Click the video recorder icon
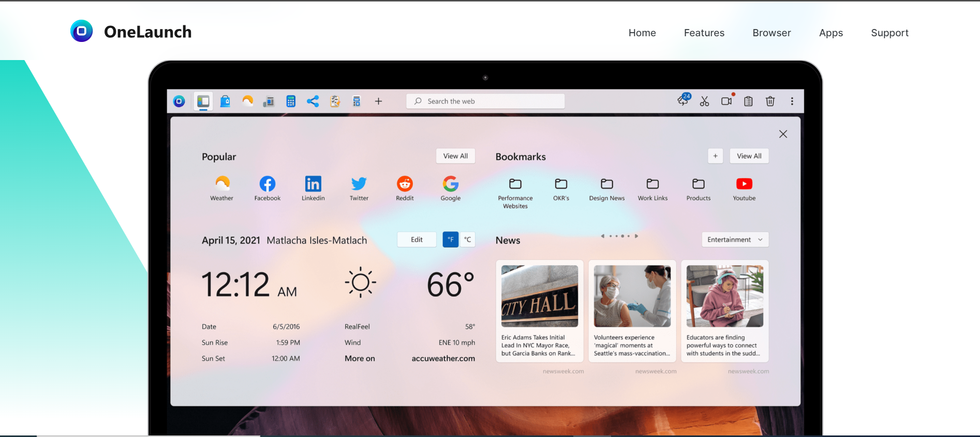This screenshot has width=980, height=437. [x=726, y=101]
